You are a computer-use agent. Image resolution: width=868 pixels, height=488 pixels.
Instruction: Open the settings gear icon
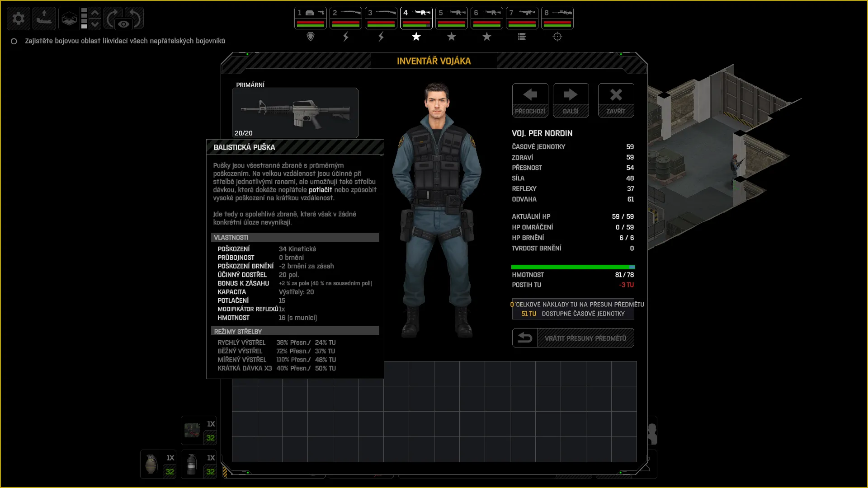[x=19, y=19]
